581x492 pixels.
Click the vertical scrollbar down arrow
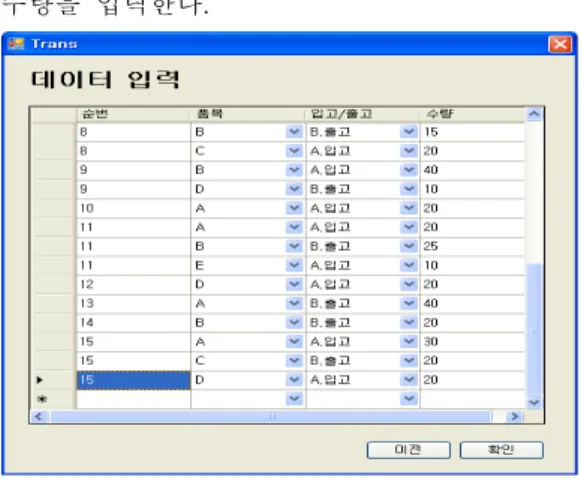pos(534,402)
